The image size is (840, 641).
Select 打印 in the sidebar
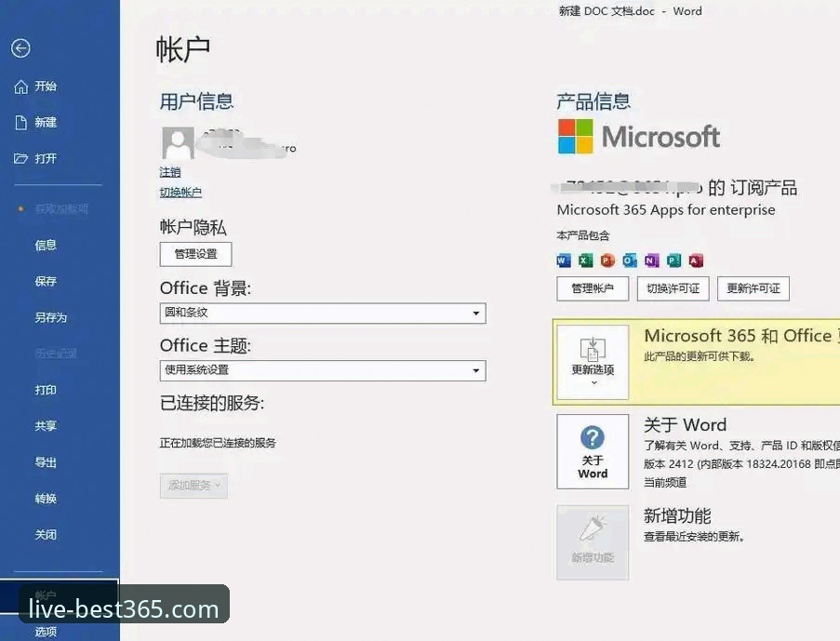point(46,390)
